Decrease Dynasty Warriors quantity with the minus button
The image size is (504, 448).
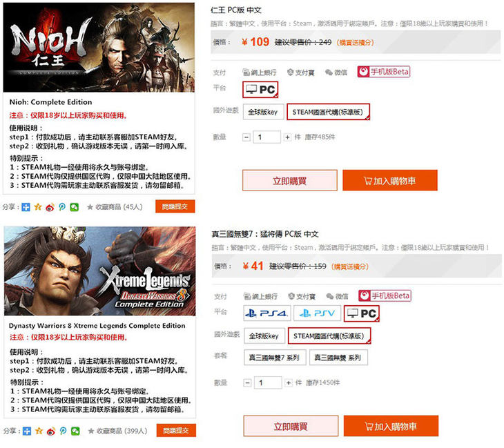pos(247,382)
